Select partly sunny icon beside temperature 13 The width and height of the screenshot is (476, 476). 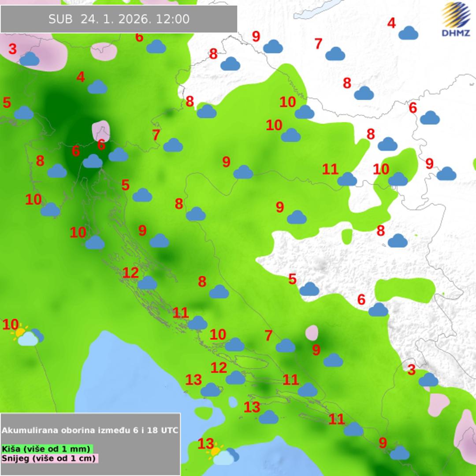tap(223, 455)
